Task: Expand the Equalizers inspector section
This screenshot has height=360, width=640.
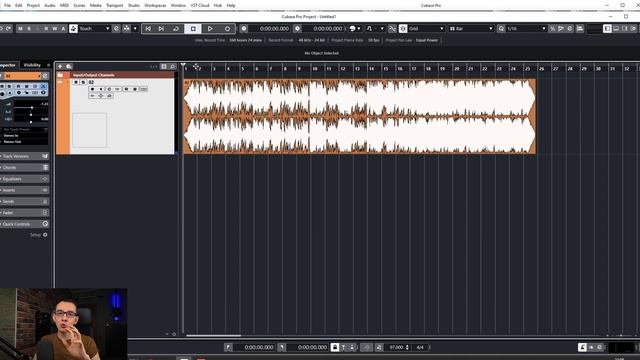Action: point(24,179)
